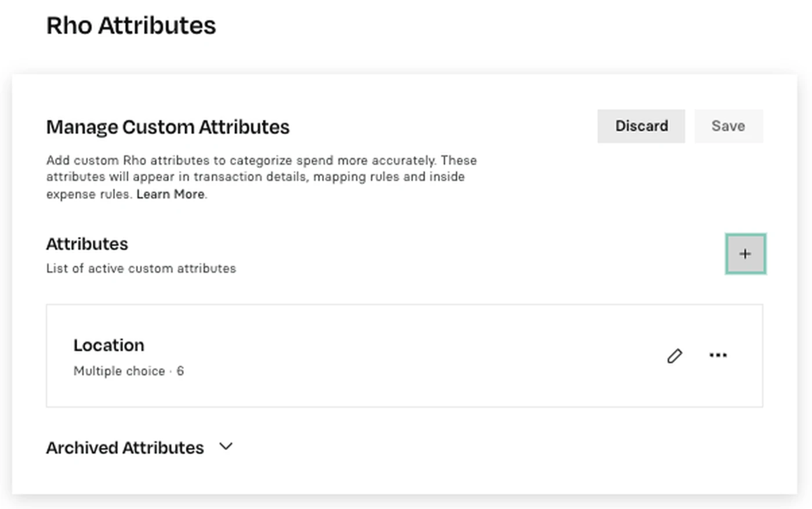Image resolution: width=812 pixels, height=509 pixels.
Task: Save the custom attributes
Action: point(728,126)
